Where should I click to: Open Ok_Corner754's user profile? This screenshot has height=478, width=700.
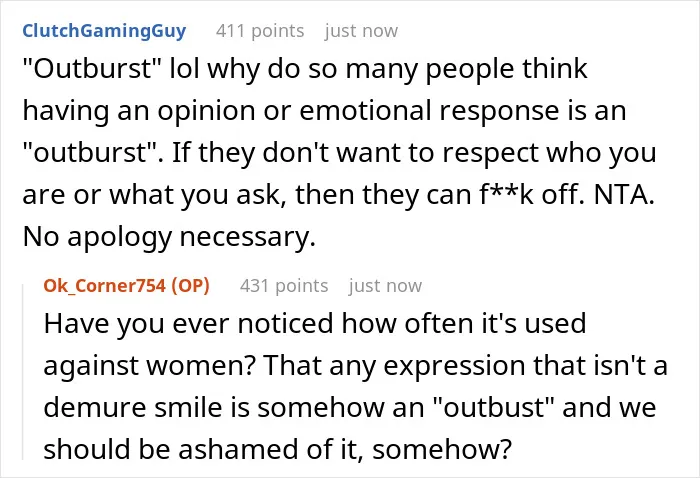pos(104,286)
